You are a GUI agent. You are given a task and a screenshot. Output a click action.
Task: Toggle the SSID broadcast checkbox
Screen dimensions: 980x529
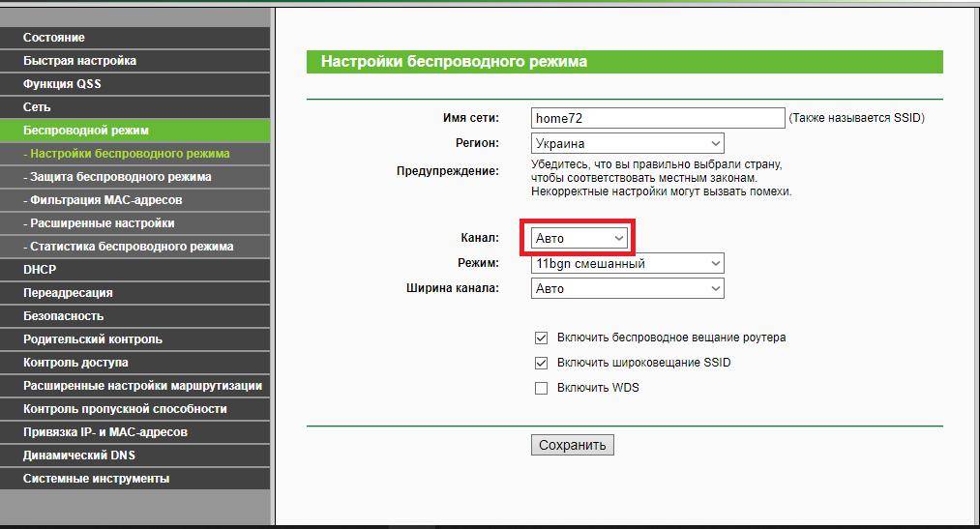pos(542,364)
